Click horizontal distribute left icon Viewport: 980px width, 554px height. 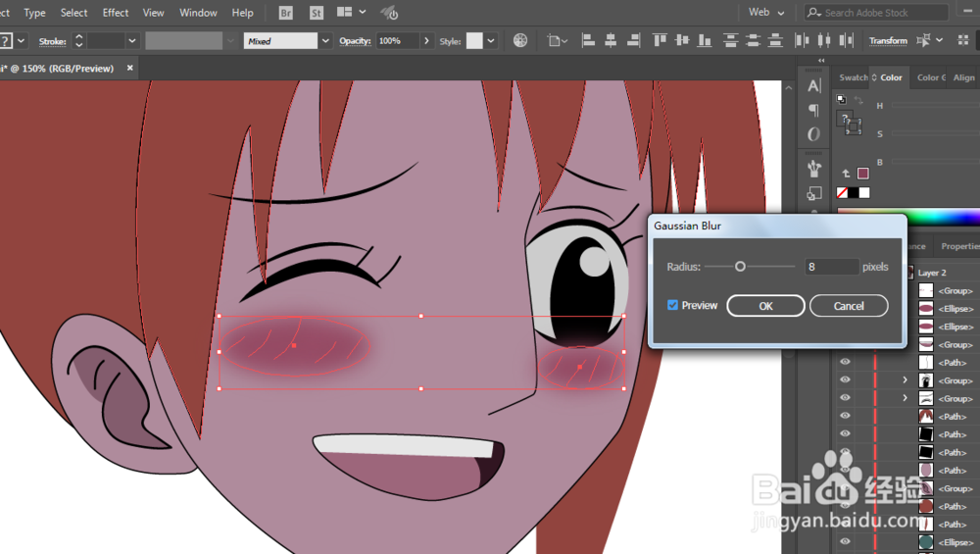[x=802, y=40]
